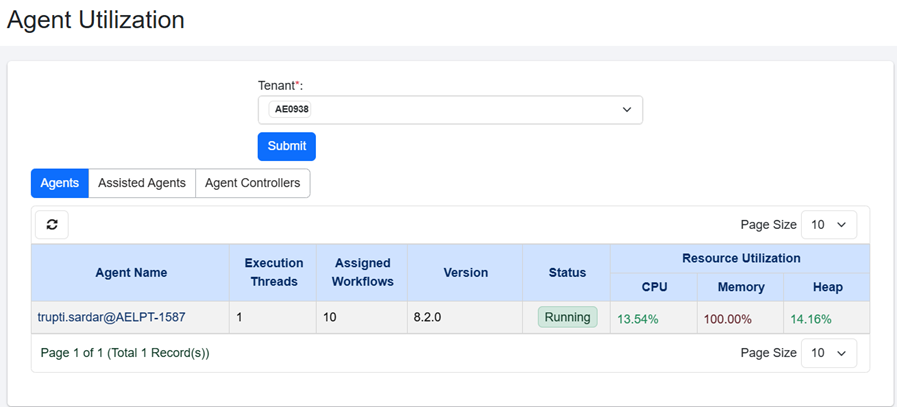Viewport: 897px width, 407px height.
Task: Click the Assigned Workflows column header
Action: 363,272
